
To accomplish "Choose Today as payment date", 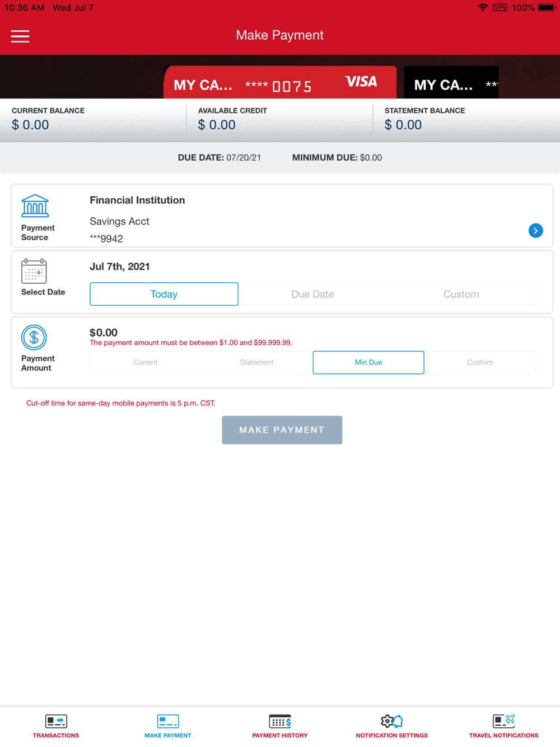I will 164,294.
